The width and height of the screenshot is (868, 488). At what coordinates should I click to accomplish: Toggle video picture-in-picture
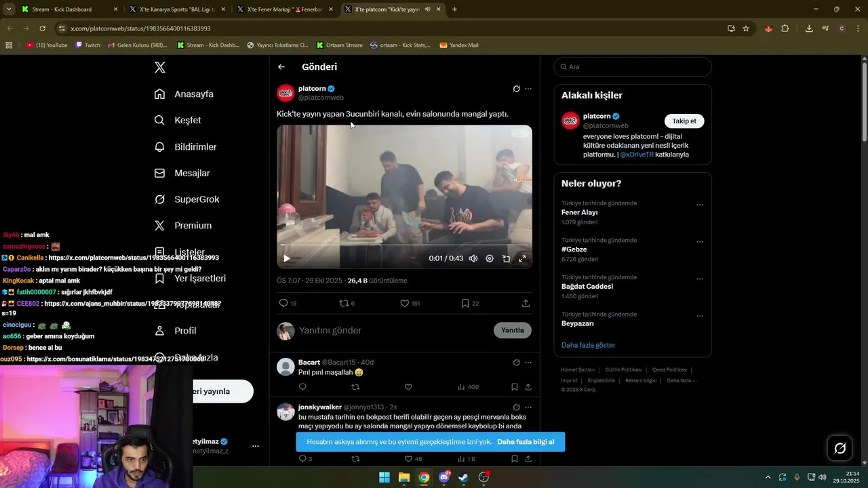tap(506, 258)
